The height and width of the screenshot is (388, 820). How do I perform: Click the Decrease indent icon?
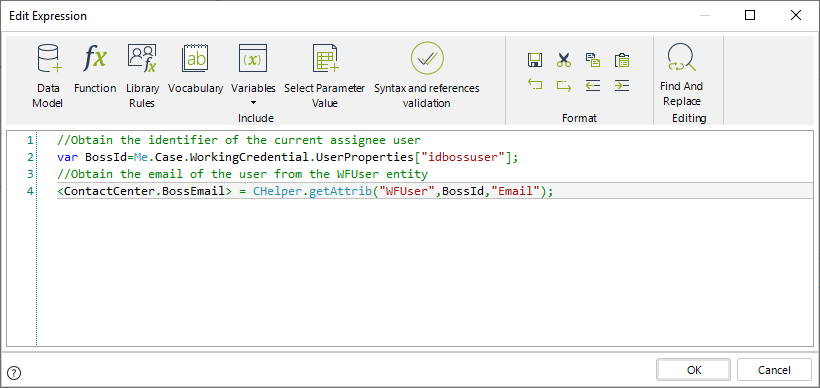[x=593, y=86]
